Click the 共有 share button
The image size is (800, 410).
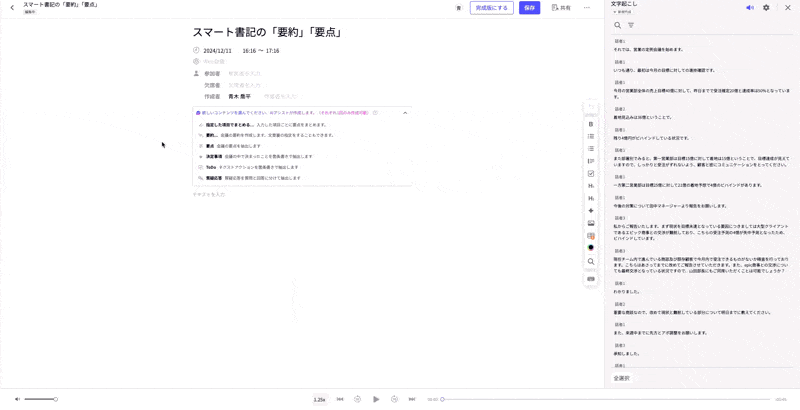click(x=561, y=8)
